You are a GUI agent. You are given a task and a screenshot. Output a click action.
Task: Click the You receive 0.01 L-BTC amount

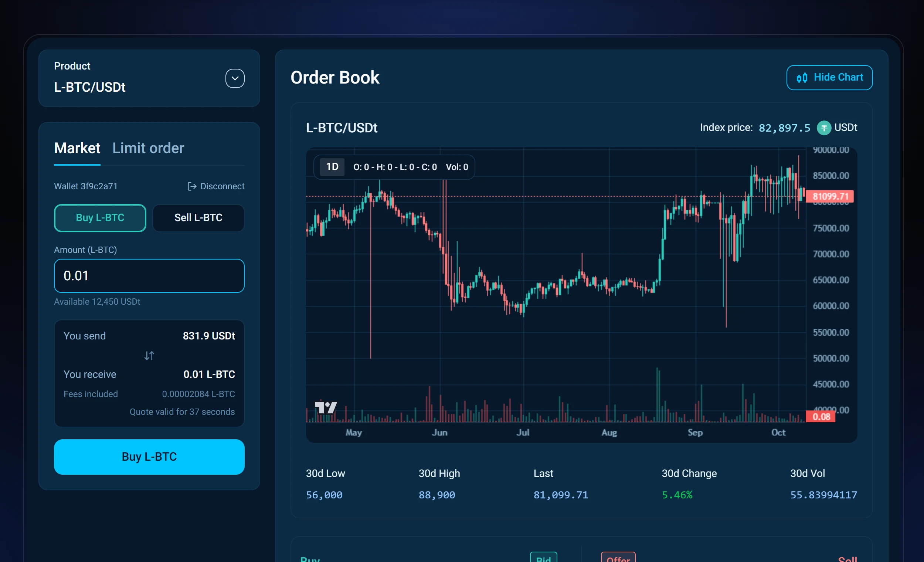[x=209, y=374]
